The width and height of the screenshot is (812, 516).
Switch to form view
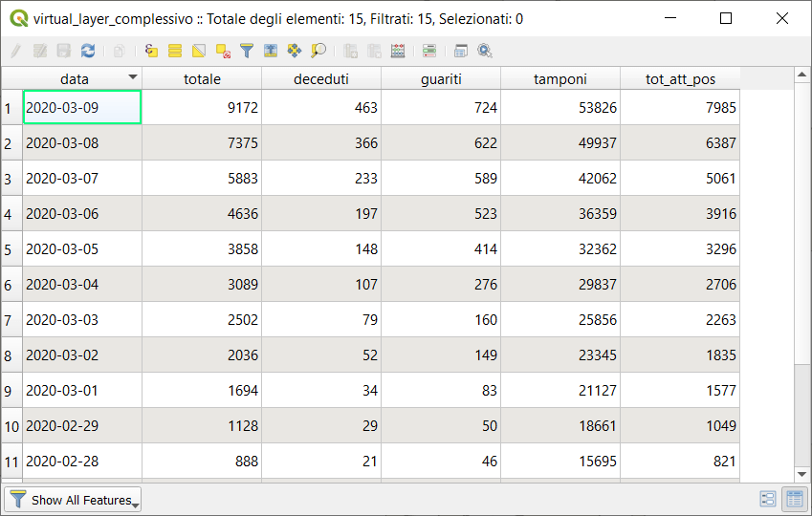point(767,499)
